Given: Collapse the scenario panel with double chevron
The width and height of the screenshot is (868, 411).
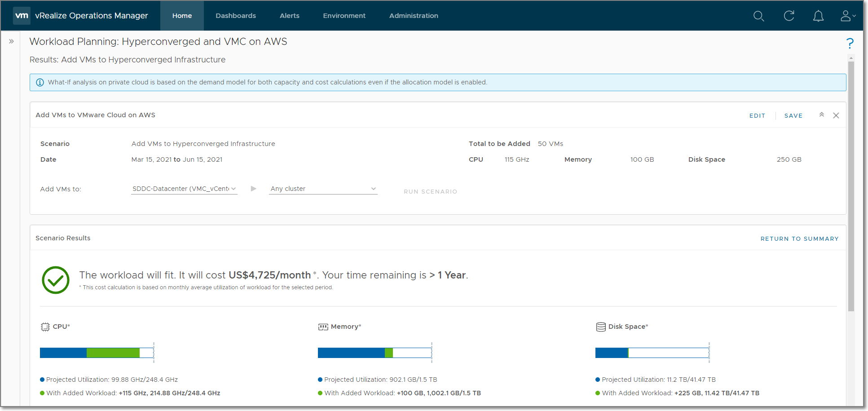Looking at the screenshot, I should tap(821, 115).
